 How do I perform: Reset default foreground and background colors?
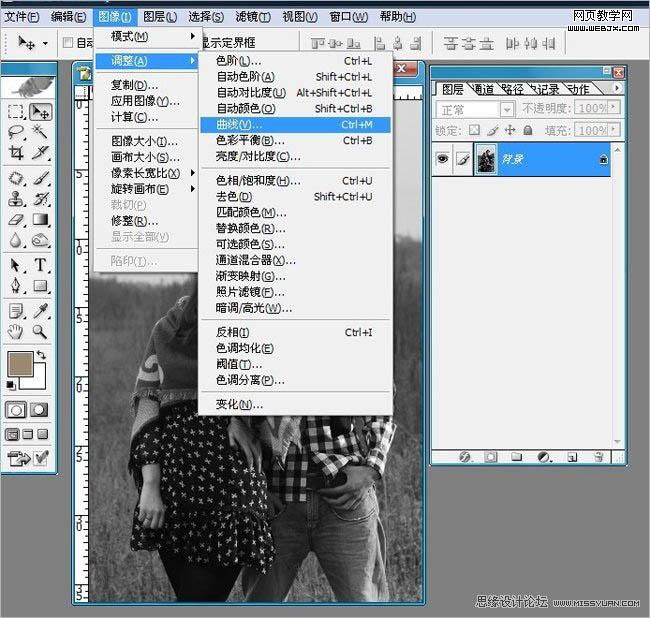(11, 385)
